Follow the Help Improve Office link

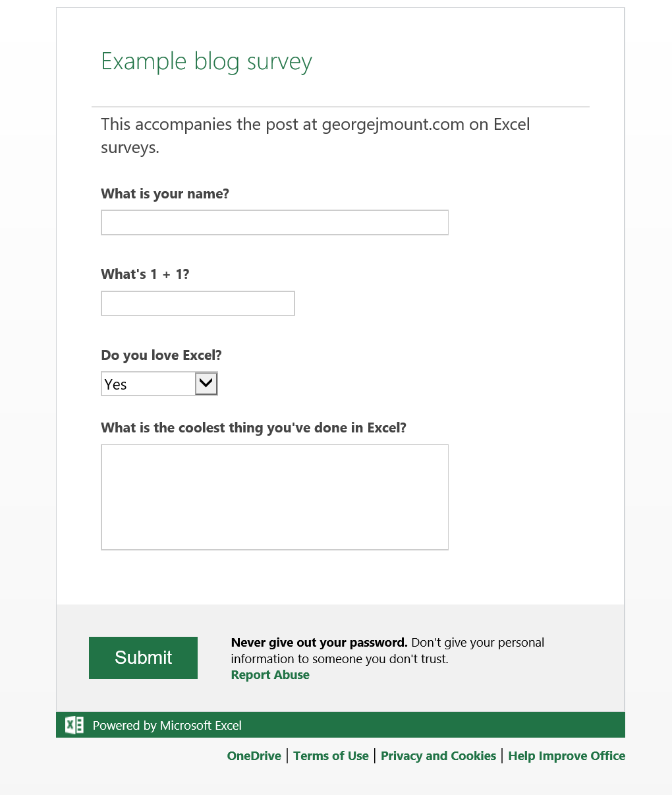point(567,756)
